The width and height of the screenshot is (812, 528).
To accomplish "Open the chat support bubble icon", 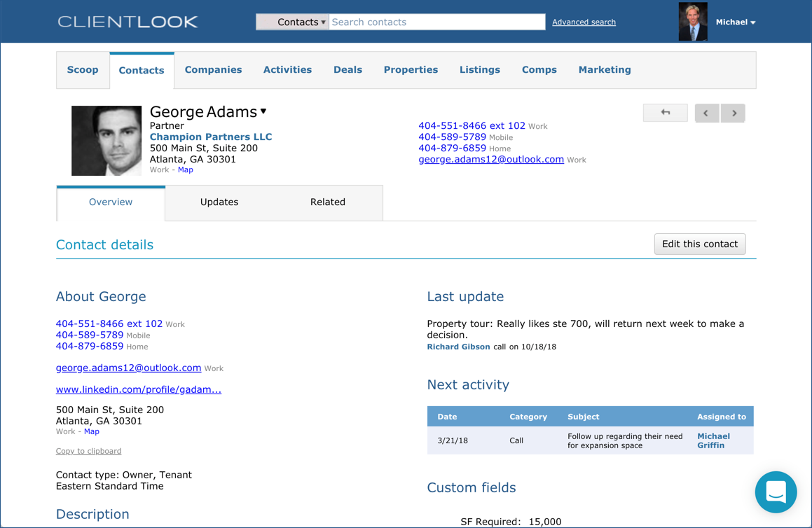I will pyautogui.click(x=776, y=492).
